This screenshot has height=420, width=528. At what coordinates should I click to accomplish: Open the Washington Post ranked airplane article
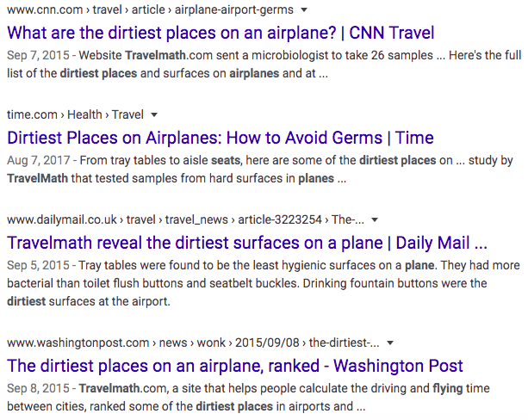(234, 366)
